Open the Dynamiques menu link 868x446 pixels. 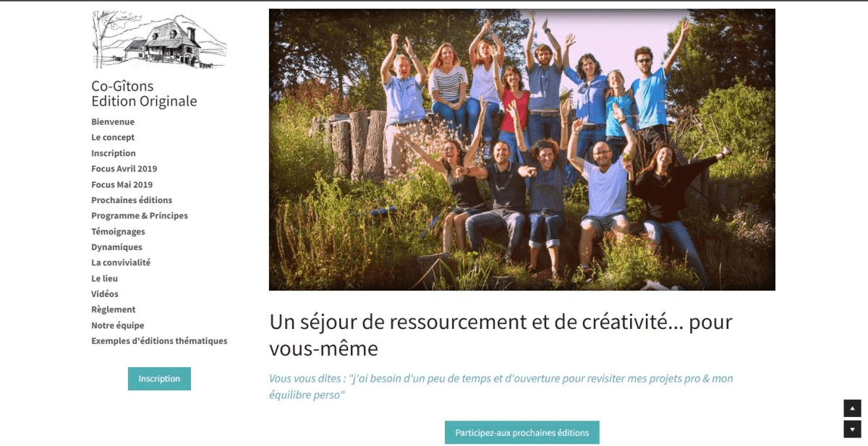[x=116, y=247]
